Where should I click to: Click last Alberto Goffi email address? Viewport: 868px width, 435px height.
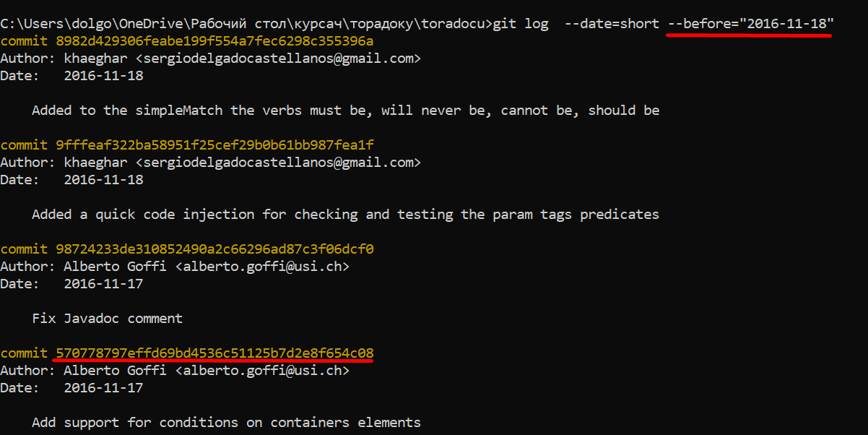(262, 371)
